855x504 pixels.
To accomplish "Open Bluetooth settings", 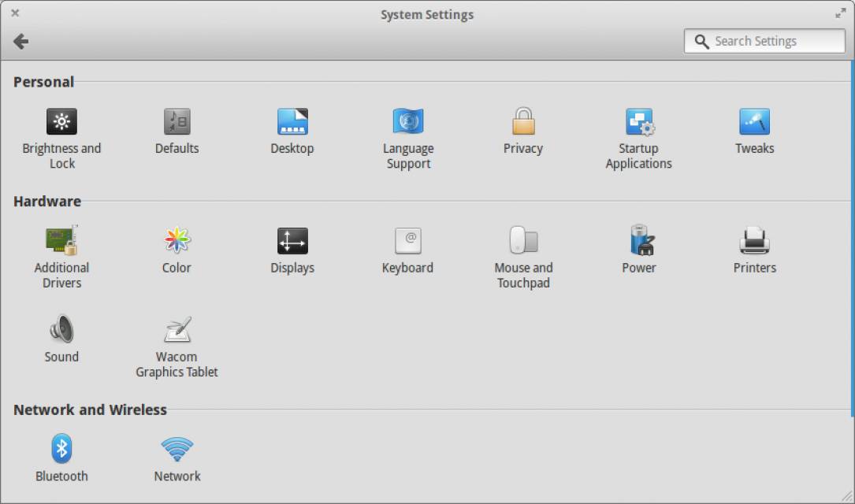I will click(x=61, y=449).
